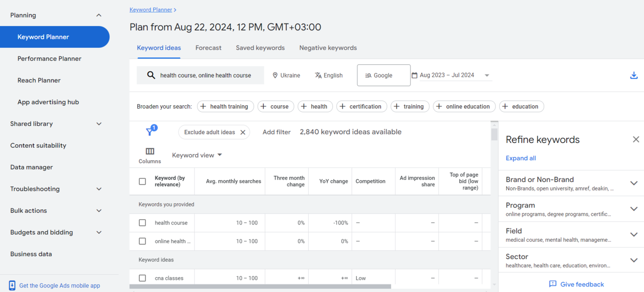Add 'health' broaden search chip
The image size is (644, 292).
(315, 107)
